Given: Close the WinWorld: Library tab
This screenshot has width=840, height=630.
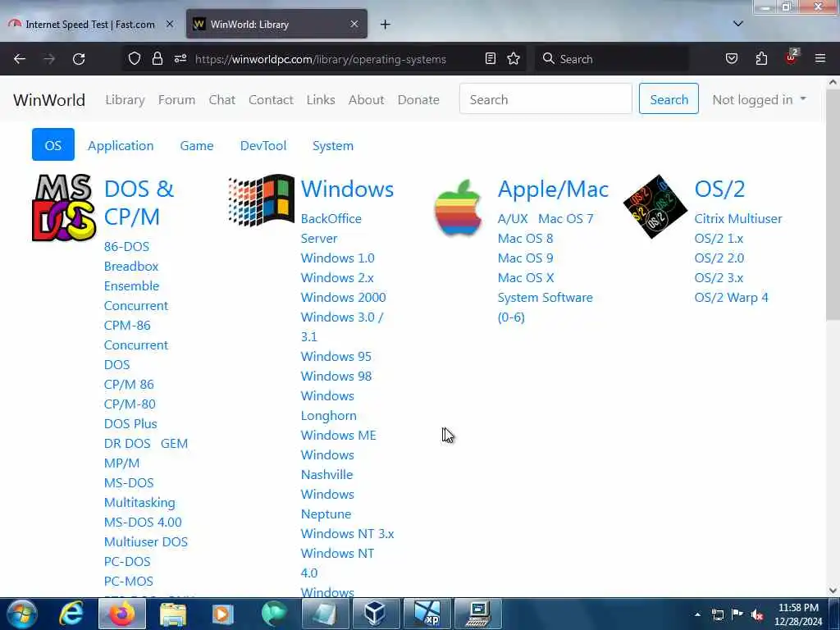Looking at the screenshot, I should [x=354, y=24].
